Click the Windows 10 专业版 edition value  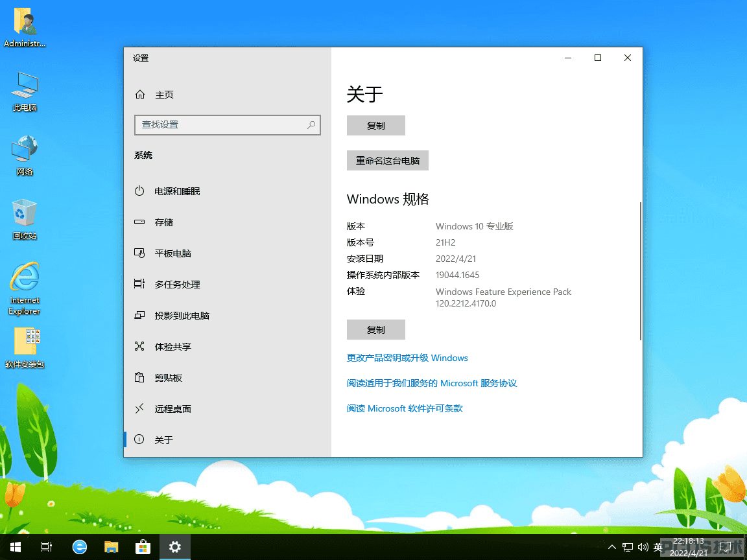[475, 226]
